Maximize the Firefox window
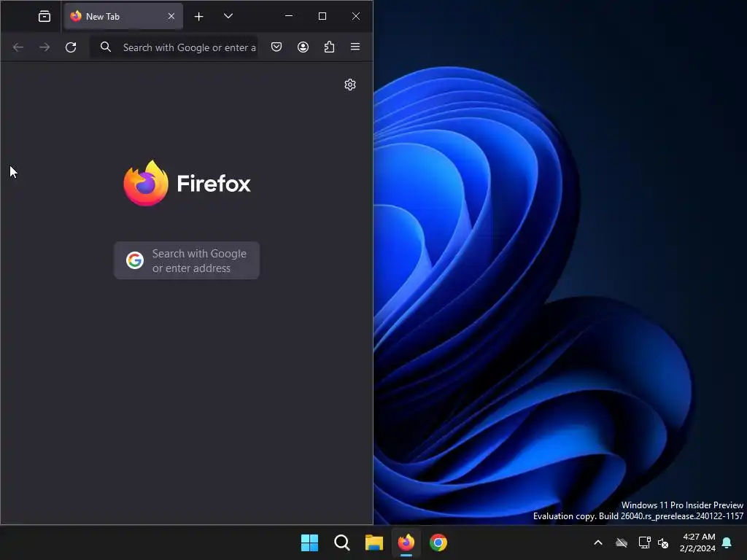747x560 pixels. coord(322,16)
